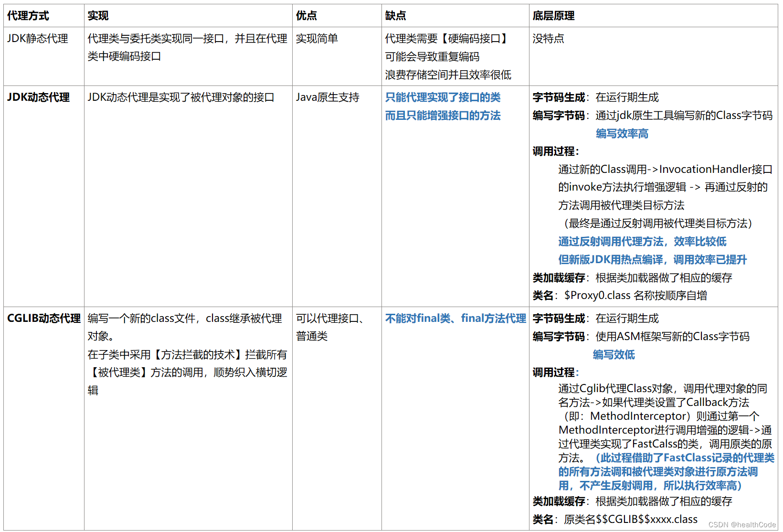The image size is (783, 532).
Task: Click blue text '只能代理实现了接口的类'
Action: [443, 97]
